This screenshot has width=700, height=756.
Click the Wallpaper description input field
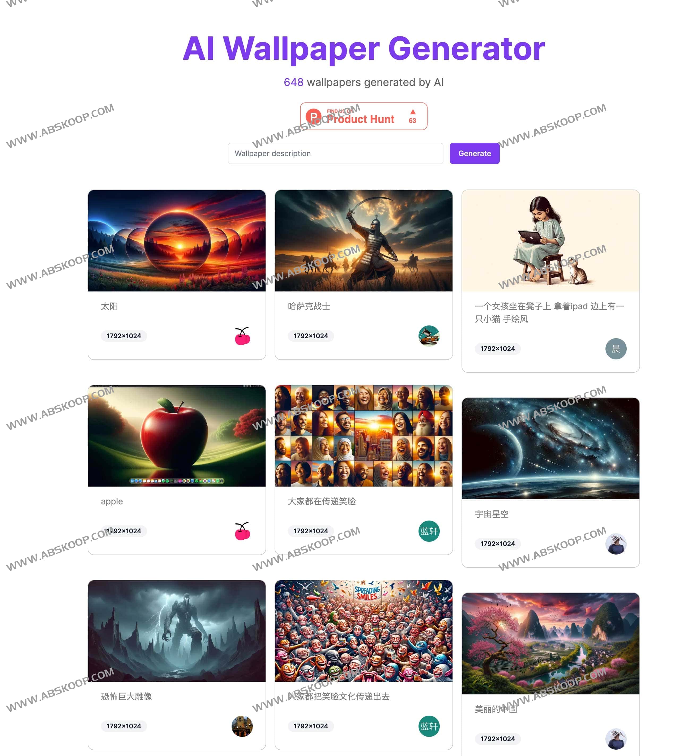(336, 153)
